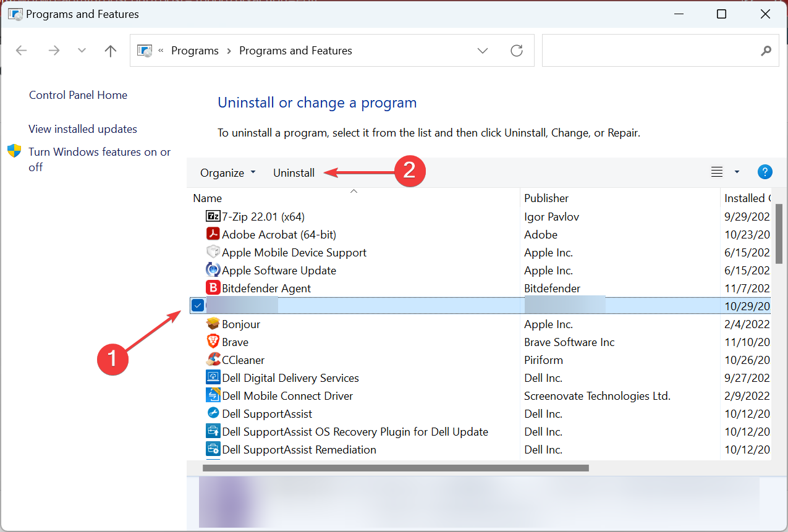Click the Igor Pavlov publisher cell
Image resolution: width=788 pixels, height=532 pixels.
[x=551, y=216]
